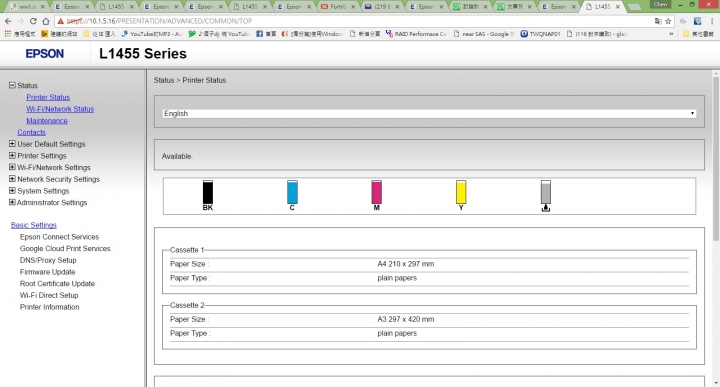Click the 'A3 297 x 420 mm' paper size value

click(405, 319)
